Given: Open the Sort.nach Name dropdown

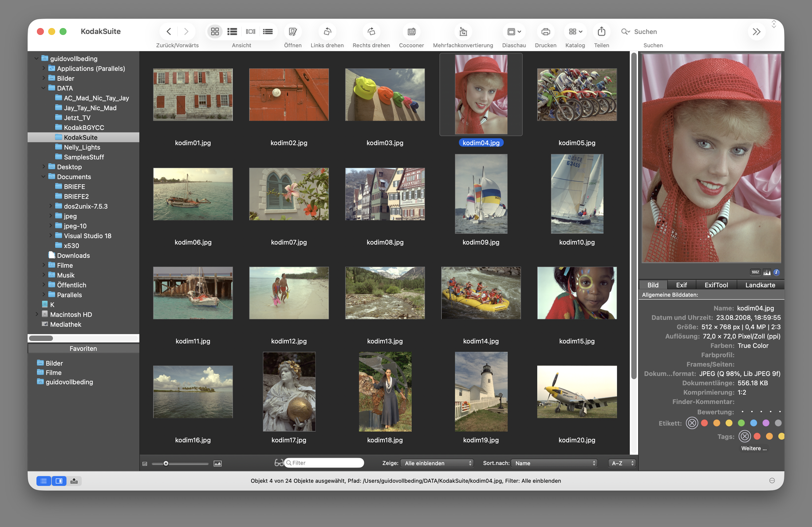Looking at the screenshot, I should [x=554, y=463].
